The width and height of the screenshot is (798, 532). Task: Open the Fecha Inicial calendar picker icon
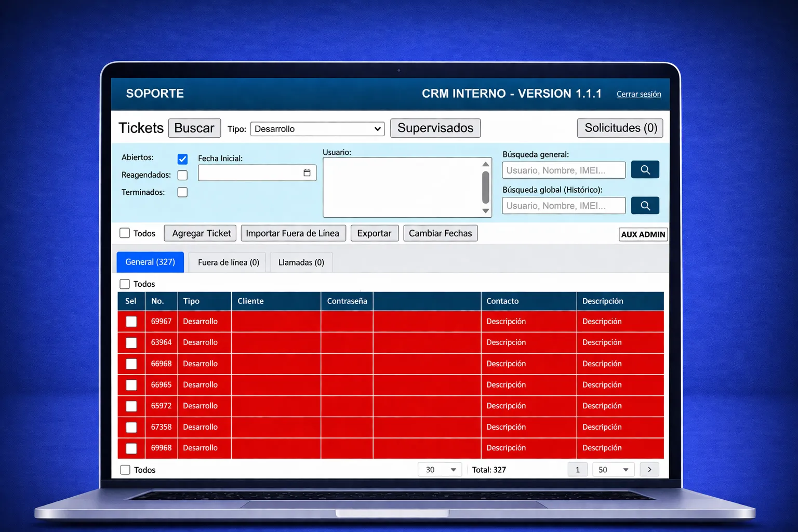(x=307, y=173)
